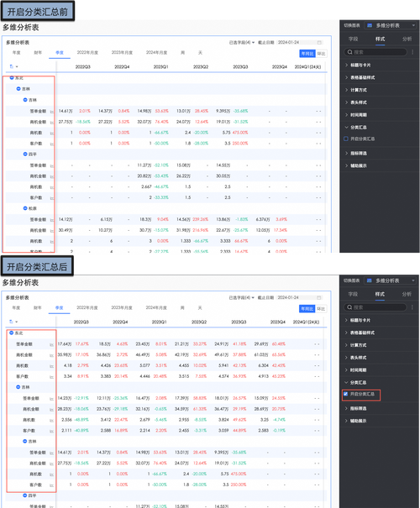Image resolution: width=420 pixels, height=508 pixels.
Task: Enable 开启分类汇总 checkbox in upper panel
Action: (346, 139)
